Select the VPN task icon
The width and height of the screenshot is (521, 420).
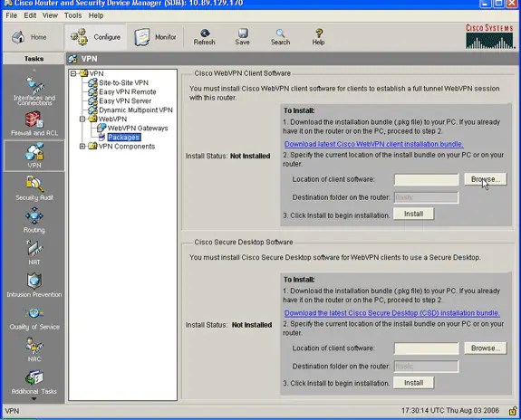(34, 156)
